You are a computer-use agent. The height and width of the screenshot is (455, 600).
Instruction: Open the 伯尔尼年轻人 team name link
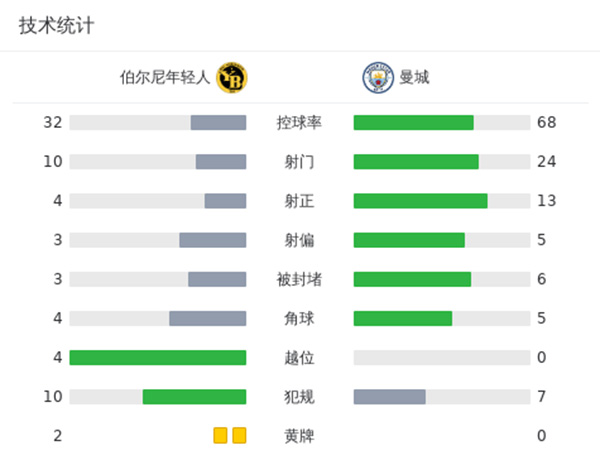165,77
